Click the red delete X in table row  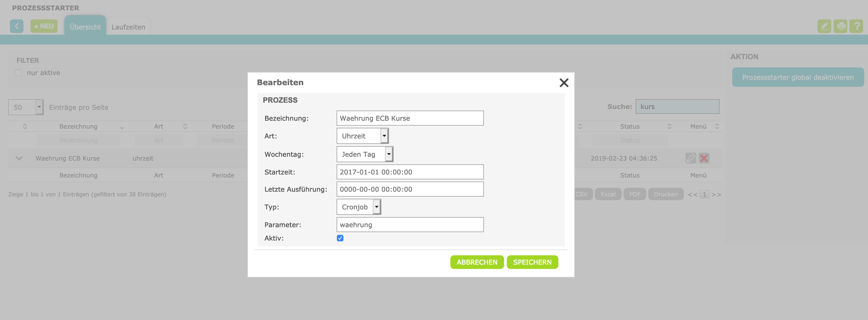(x=704, y=158)
